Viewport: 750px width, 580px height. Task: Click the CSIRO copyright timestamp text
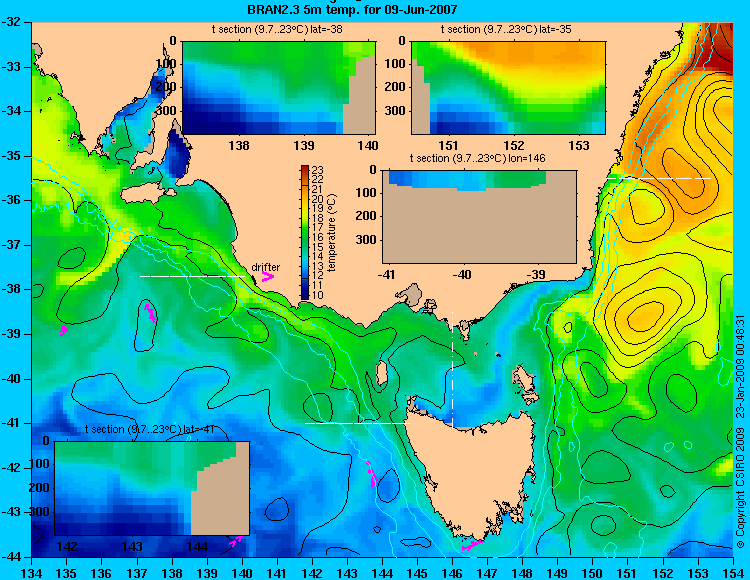click(x=740, y=431)
